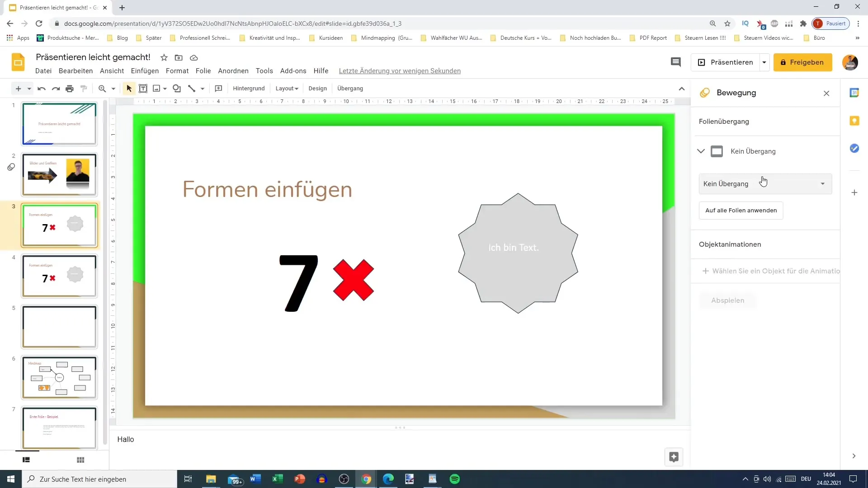Screen dimensions: 868x488
Task: Open the Bearbeiten menu
Action: (x=75, y=71)
